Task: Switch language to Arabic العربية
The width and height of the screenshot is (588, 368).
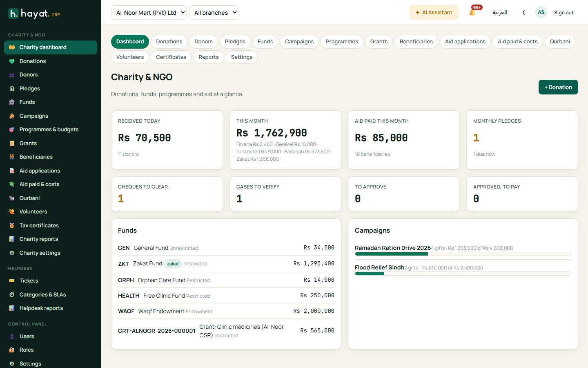Action: click(499, 13)
